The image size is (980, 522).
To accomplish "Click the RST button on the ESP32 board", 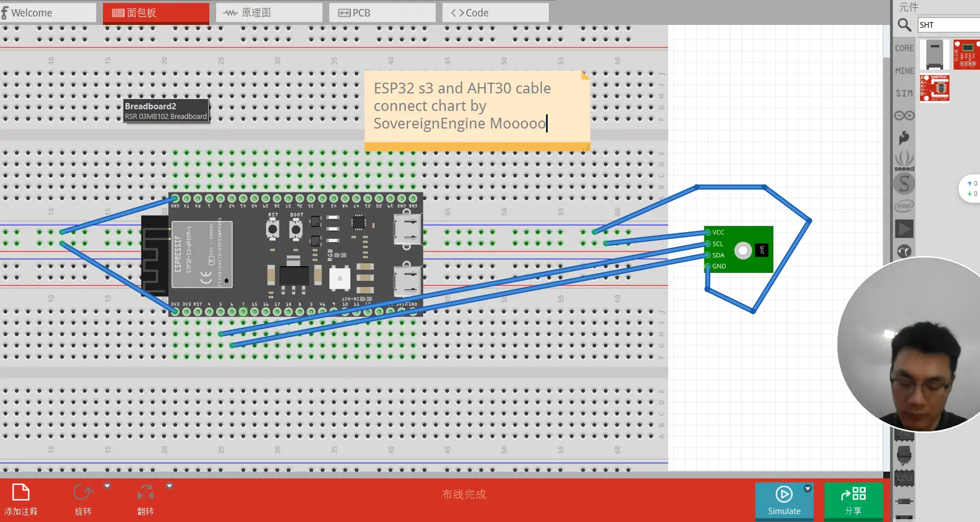I will point(273,229).
